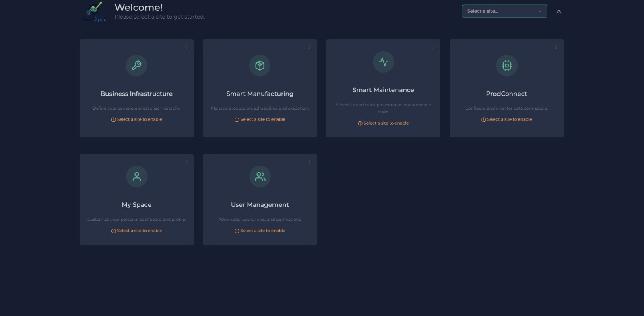Toggle light/dark theme sun icon
This screenshot has height=316, width=644.
click(559, 12)
